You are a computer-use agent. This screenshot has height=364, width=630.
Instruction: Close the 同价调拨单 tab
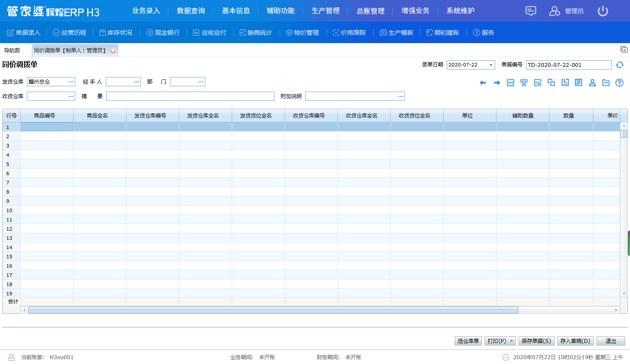point(113,51)
